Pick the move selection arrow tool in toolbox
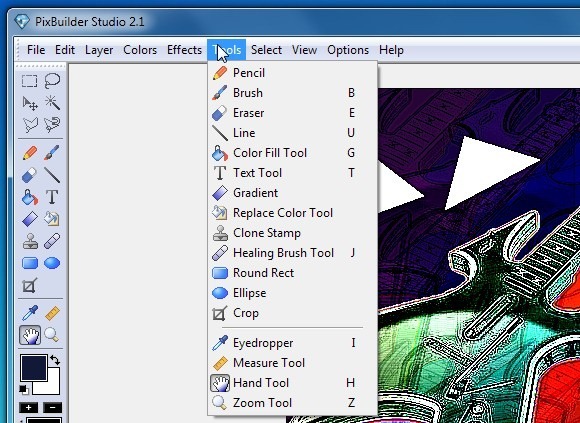Image resolution: width=580 pixels, height=423 pixels. [30, 103]
